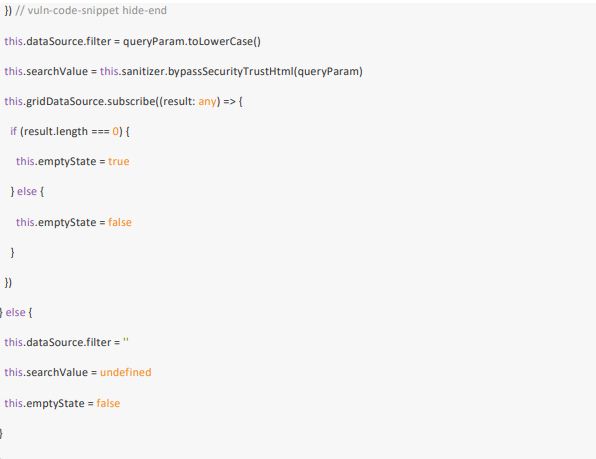Click the outer 'else' keyword
Image resolution: width=596 pixels, height=459 pixels.
point(16,312)
